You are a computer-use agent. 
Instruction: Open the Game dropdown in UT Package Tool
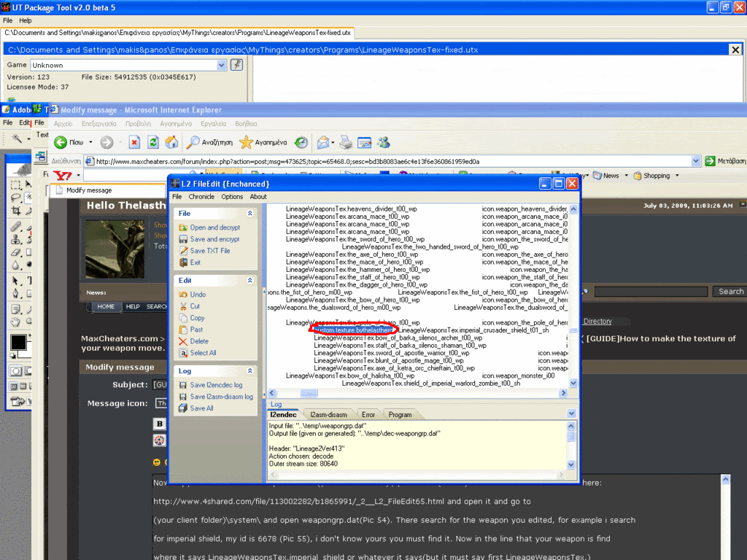coord(222,65)
